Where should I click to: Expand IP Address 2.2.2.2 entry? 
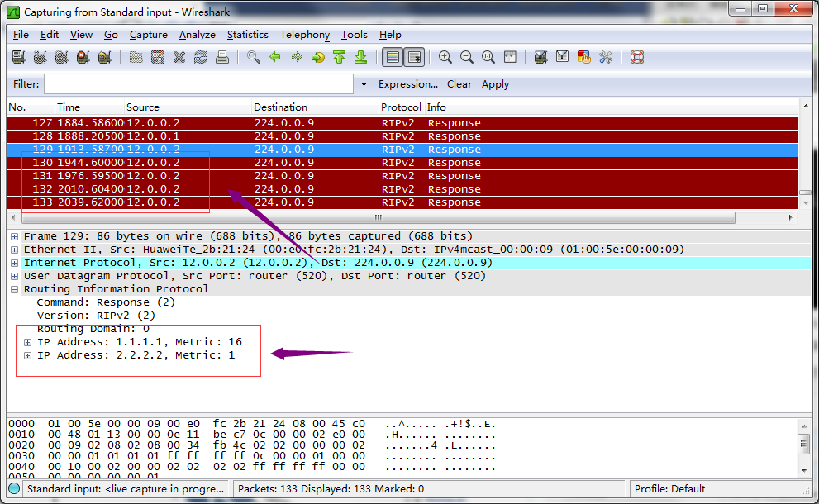[27, 355]
